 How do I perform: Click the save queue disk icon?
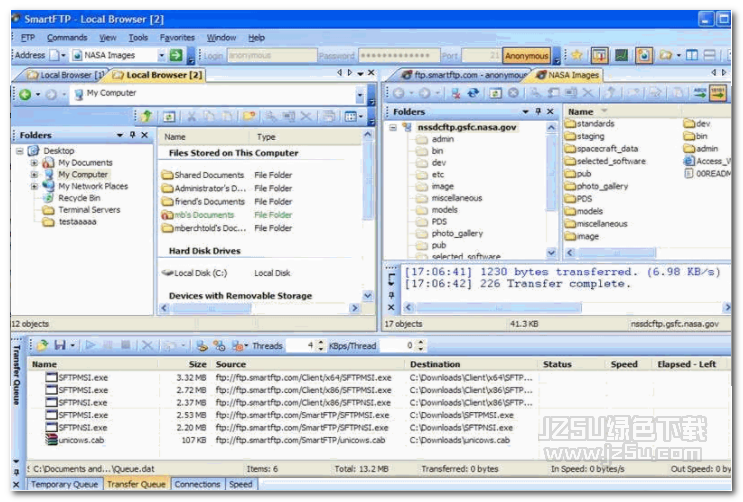60,346
